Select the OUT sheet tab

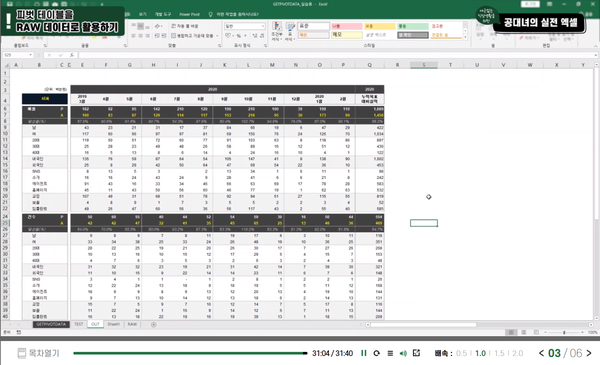pyautogui.click(x=95, y=324)
